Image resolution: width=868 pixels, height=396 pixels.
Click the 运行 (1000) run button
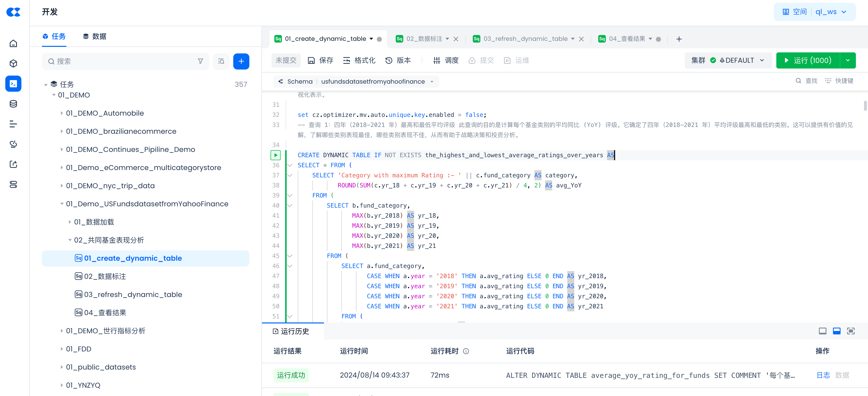pos(808,60)
